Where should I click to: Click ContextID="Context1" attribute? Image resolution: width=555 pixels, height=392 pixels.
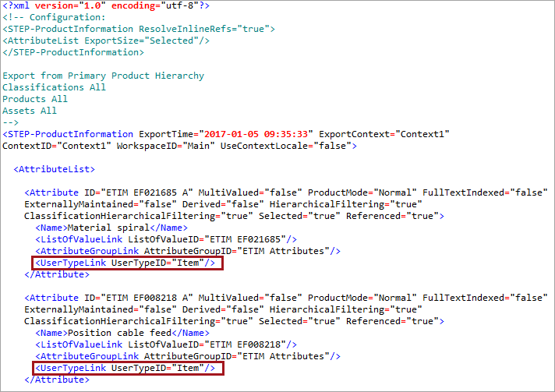(57, 146)
